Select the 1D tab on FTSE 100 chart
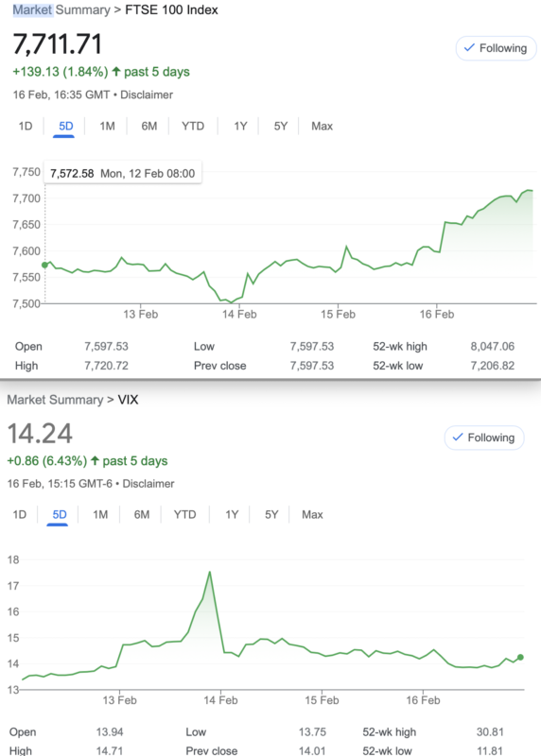 (x=26, y=127)
